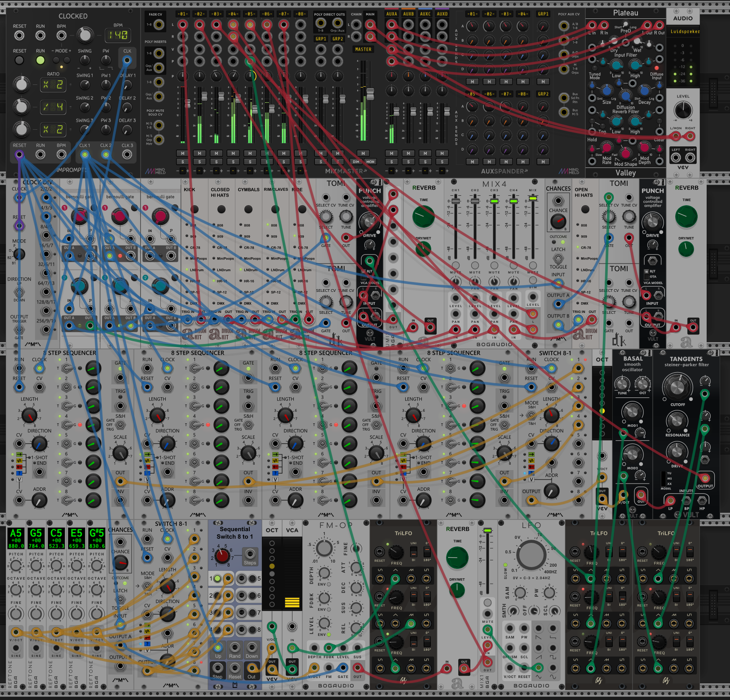The height and width of the screenshot is (700, 730).
Task: Toggle the LEVEL ENV switch on FM-OP
Action: [329, 634]
